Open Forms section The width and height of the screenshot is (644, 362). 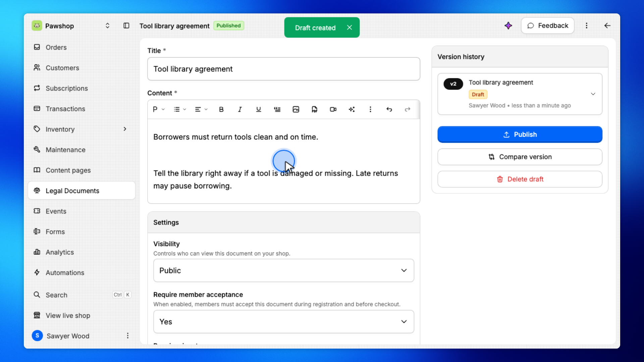pos(82,232)
